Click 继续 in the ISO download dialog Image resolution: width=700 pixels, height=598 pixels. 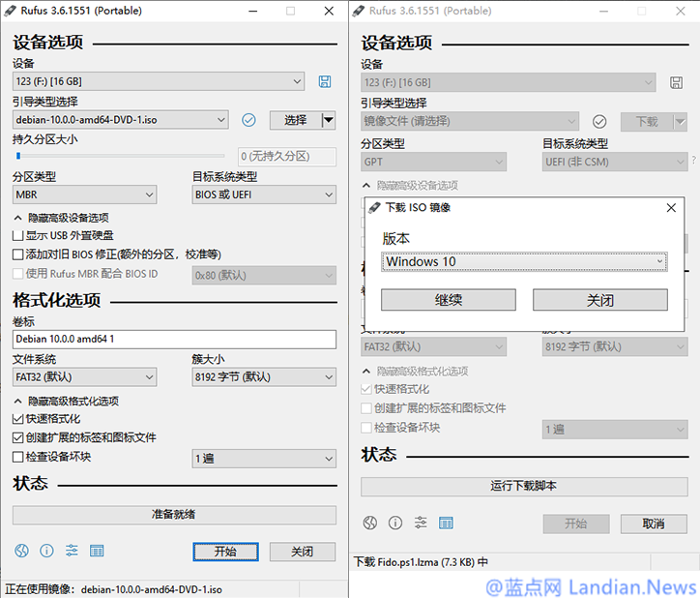[x=448, y=300]
